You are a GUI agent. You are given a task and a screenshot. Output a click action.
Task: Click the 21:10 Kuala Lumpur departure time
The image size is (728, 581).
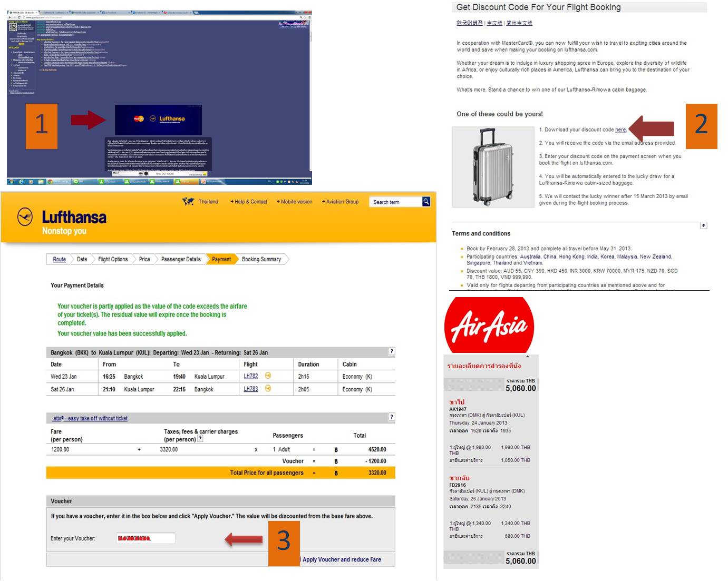109,389
